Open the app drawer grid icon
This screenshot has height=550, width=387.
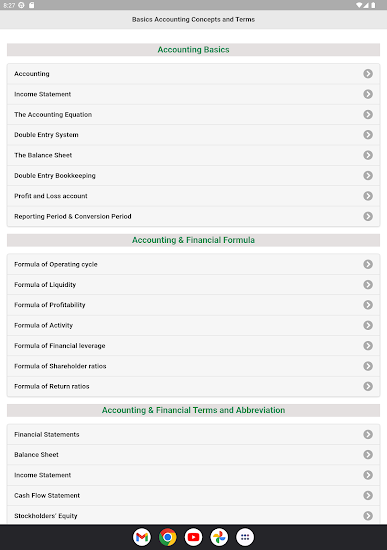pos(245,537)
